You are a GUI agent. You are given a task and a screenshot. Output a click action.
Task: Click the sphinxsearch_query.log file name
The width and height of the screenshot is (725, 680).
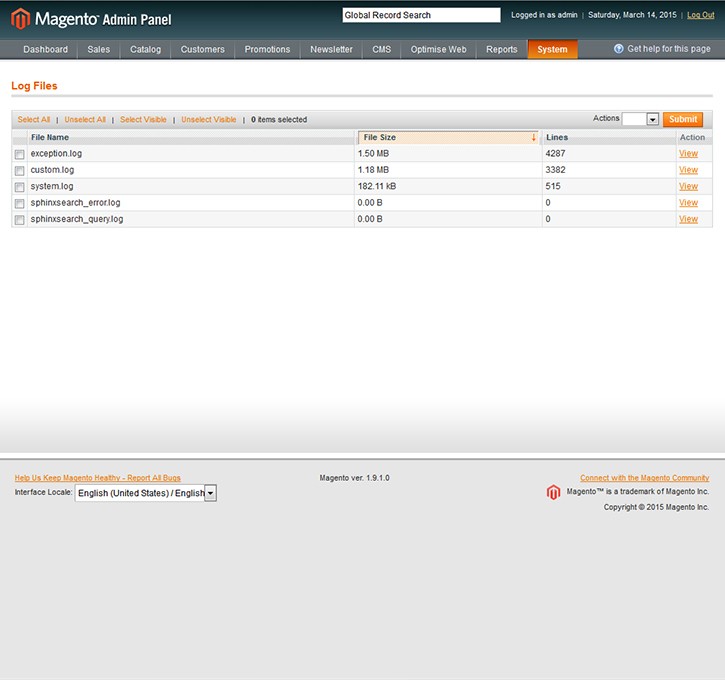77,219
